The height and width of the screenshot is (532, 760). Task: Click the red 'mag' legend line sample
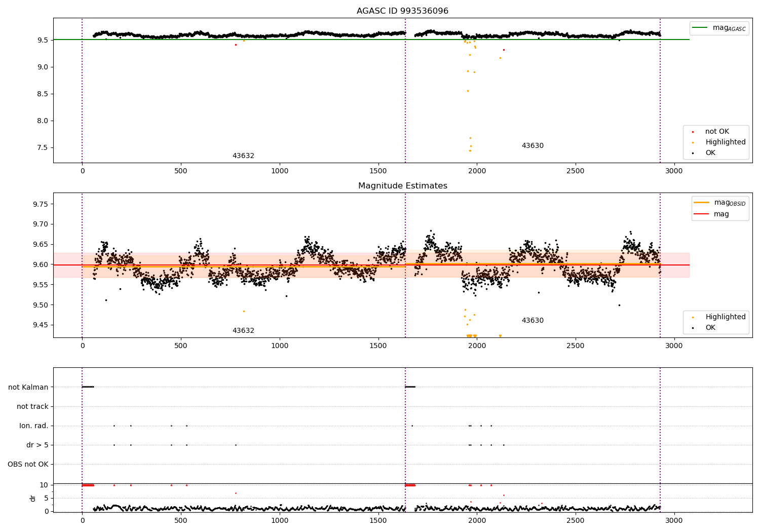701,214
